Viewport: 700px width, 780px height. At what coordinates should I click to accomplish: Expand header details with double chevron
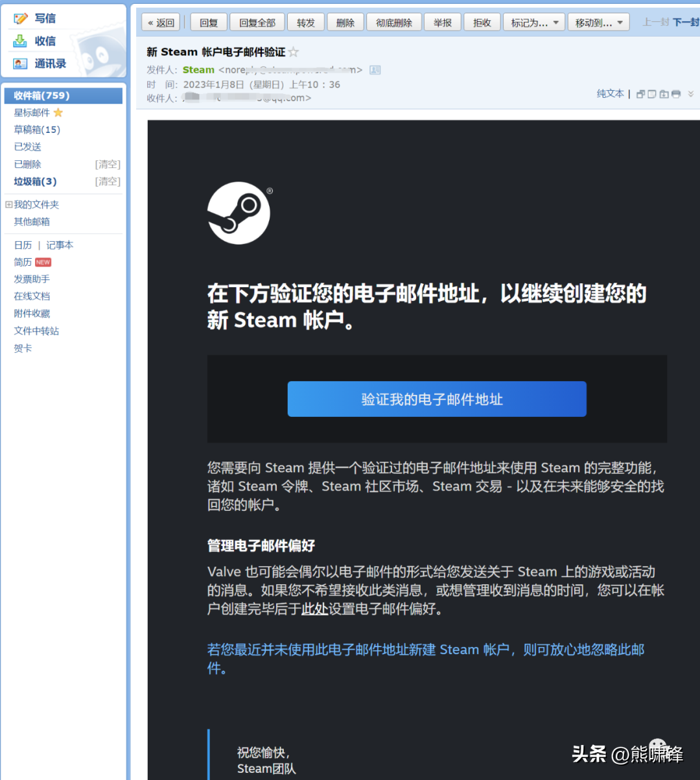(691, 94)
